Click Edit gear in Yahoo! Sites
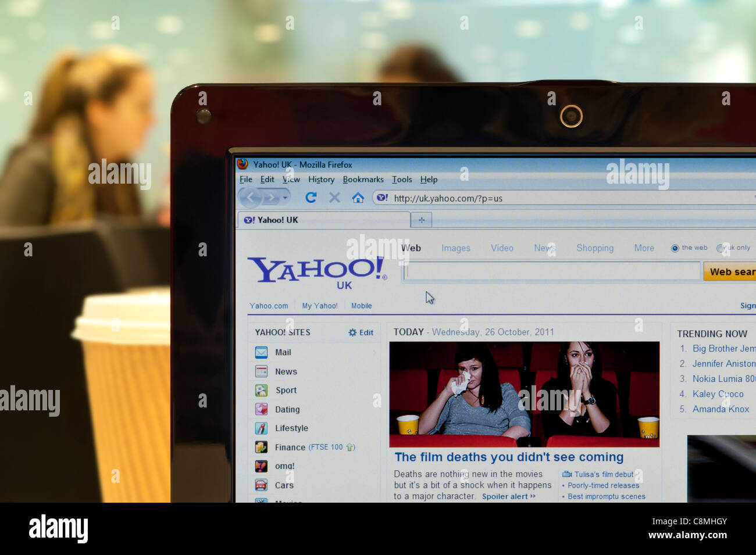Viewport: 756px width, 555px height. pyautogui.click(x=361, y=332)
